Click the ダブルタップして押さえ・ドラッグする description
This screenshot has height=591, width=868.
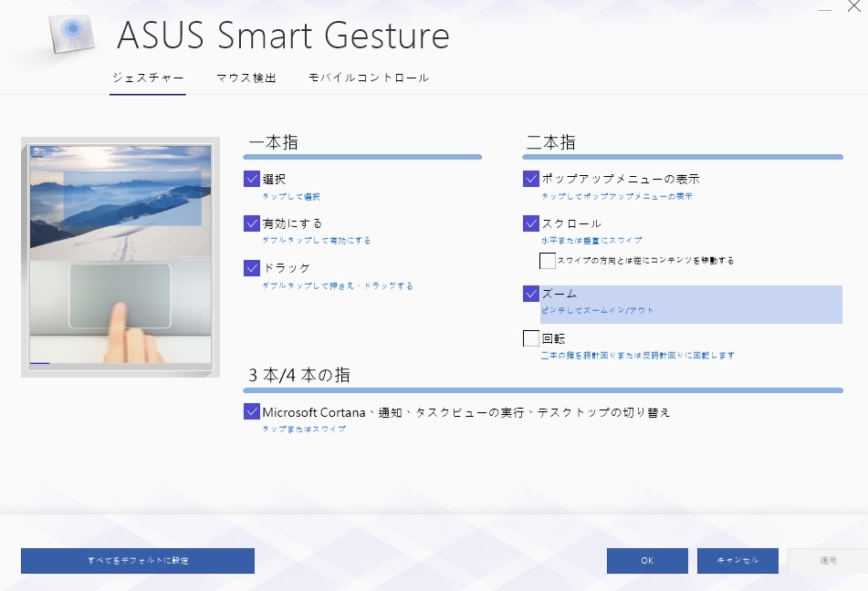(338, 285)
